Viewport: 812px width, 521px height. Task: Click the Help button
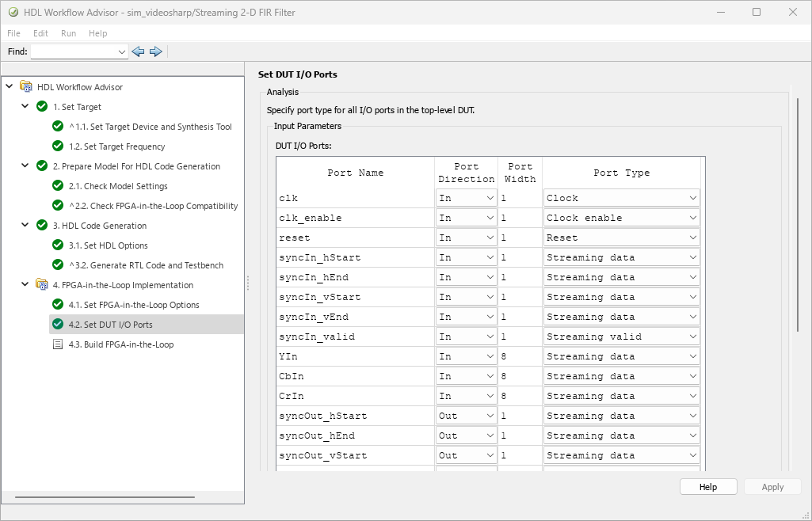pos(707,487)
